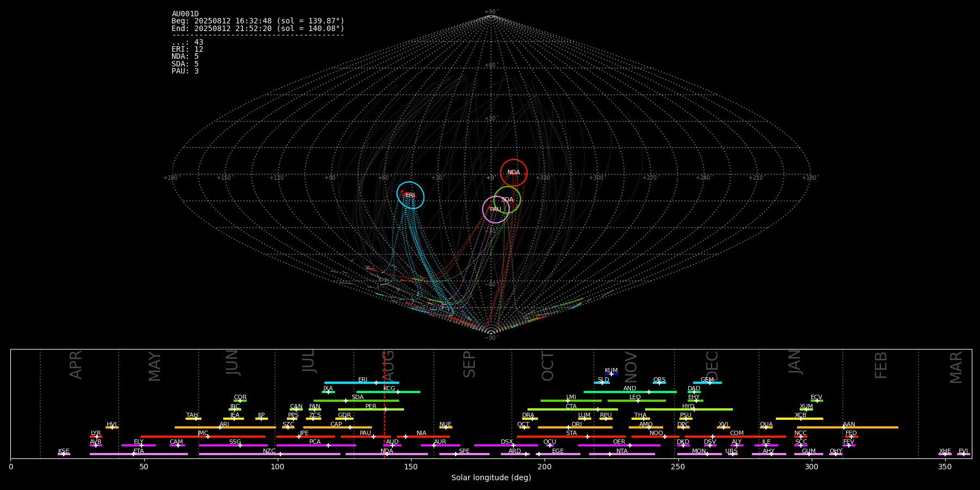
Task: Select the DSX shower bar on timeline
Action: point(506,445)
